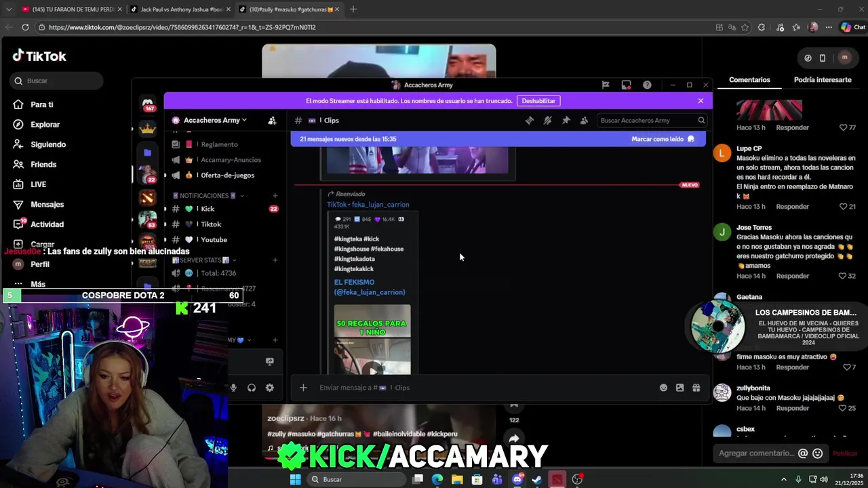Image resolution: width=868 pixels, height=488 pixels.
Task: Show hidden system tray icons chevron
Action: (x=784, y=479)
